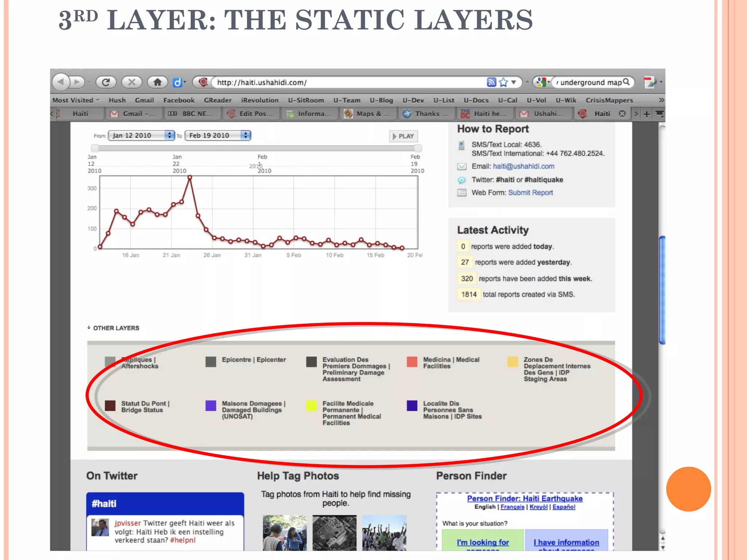Click the jpvisser avatar in the Twitter feed

100,527
